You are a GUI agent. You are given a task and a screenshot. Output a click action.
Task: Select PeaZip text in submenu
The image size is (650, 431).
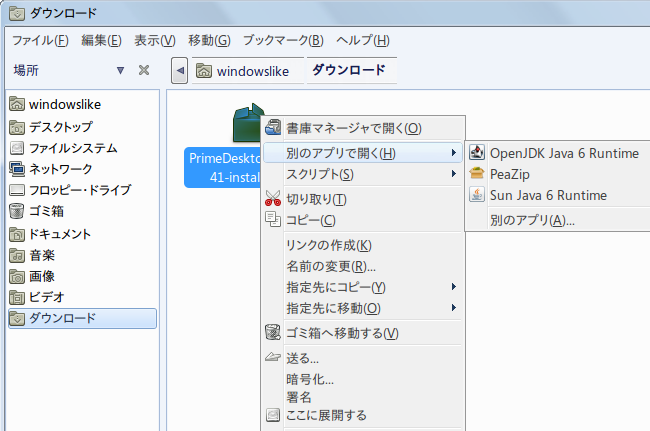click(510, 174)
